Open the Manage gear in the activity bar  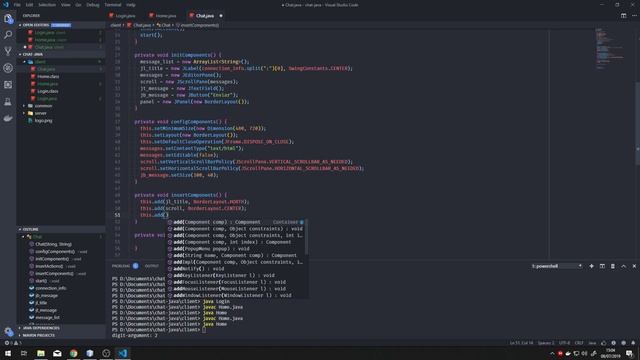click(x=8, y=332)
